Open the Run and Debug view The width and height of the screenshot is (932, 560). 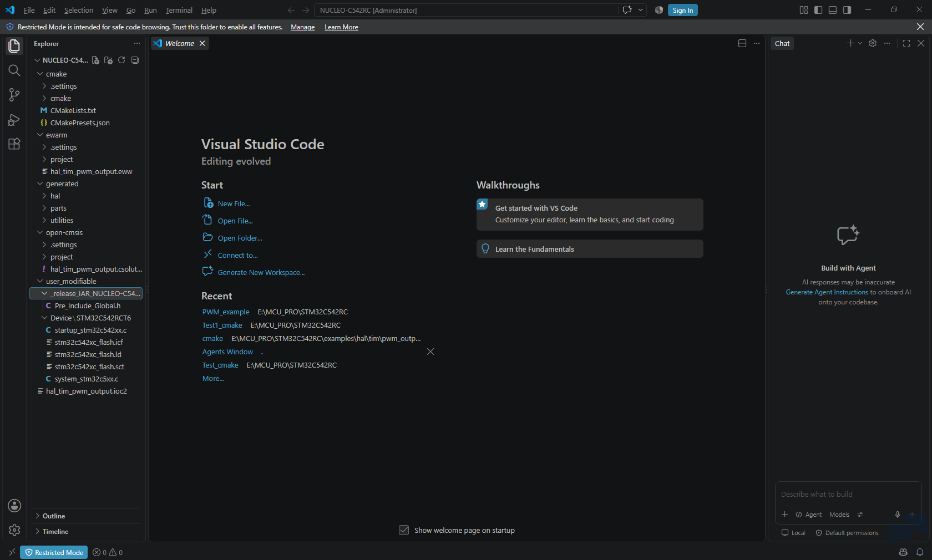click(x=14, y=119)
